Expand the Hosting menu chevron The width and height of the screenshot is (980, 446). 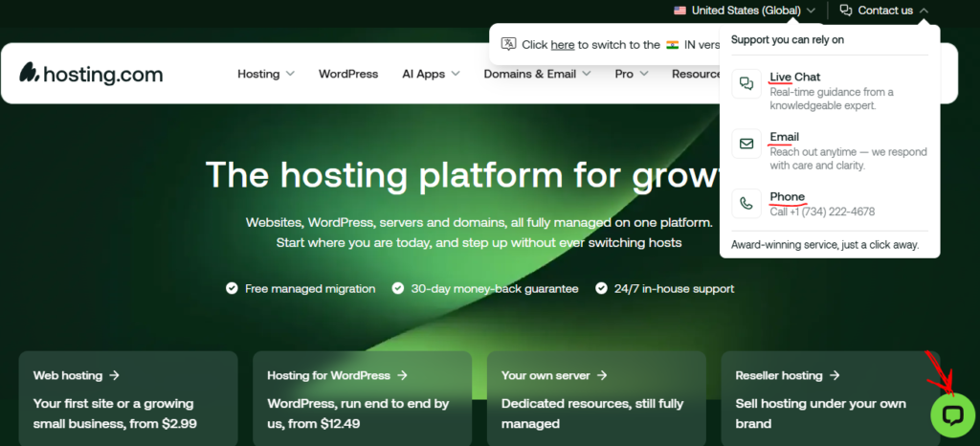tap(290, 74)
